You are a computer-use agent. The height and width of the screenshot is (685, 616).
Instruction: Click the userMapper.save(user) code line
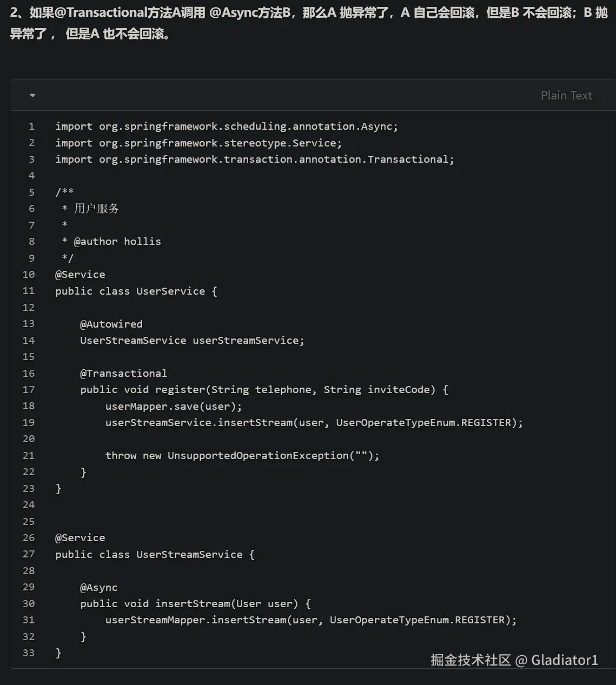[173, 407]
